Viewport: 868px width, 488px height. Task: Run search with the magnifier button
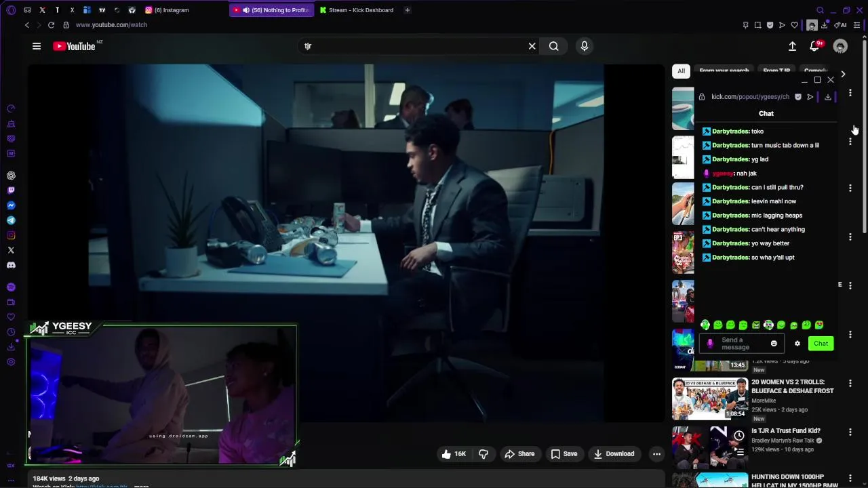(554, 46)
